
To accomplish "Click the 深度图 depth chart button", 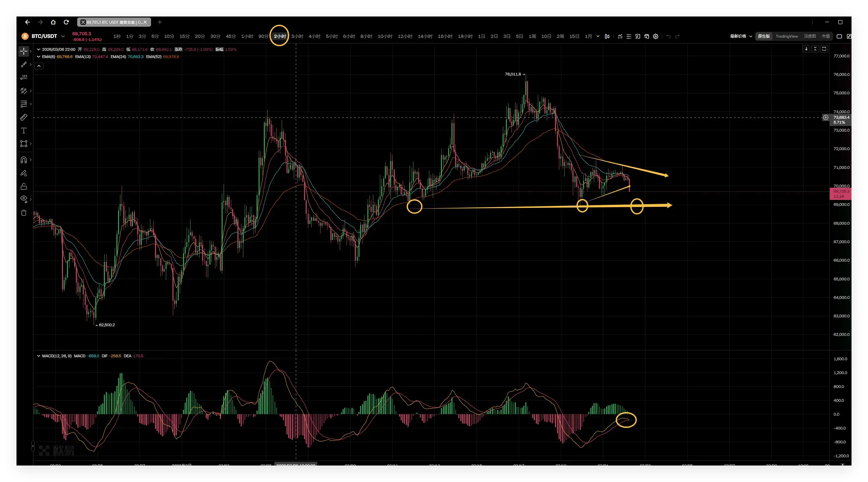I will 809,36.
